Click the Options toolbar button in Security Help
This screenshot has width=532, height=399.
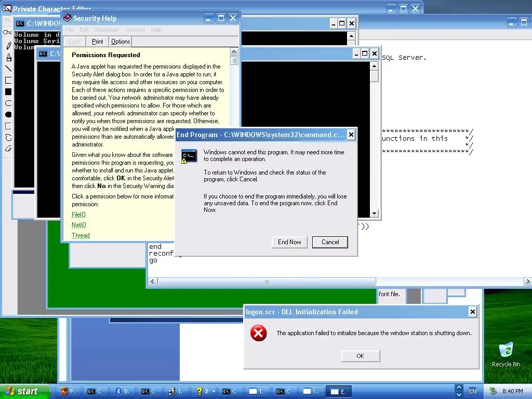point(121,42)
